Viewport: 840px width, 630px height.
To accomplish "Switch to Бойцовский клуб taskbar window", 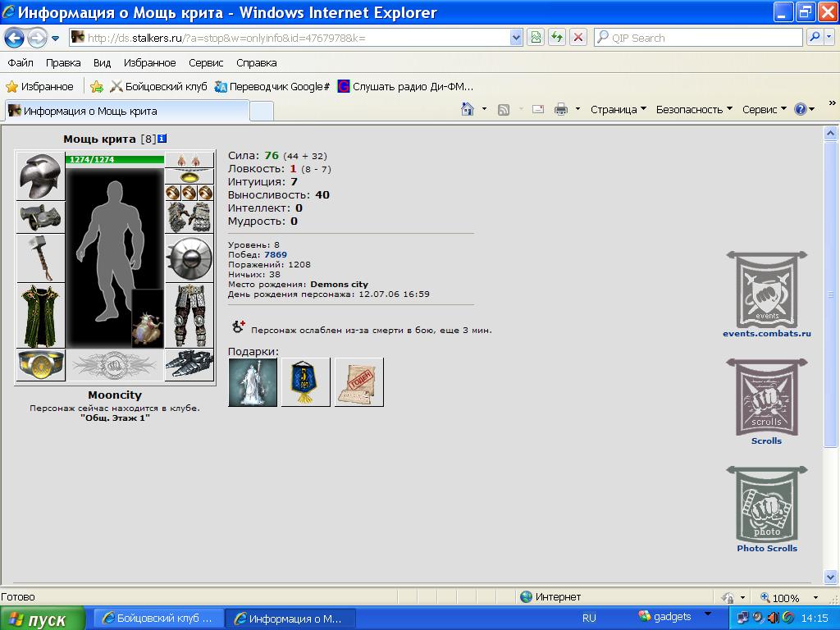I will pos(158,619).
